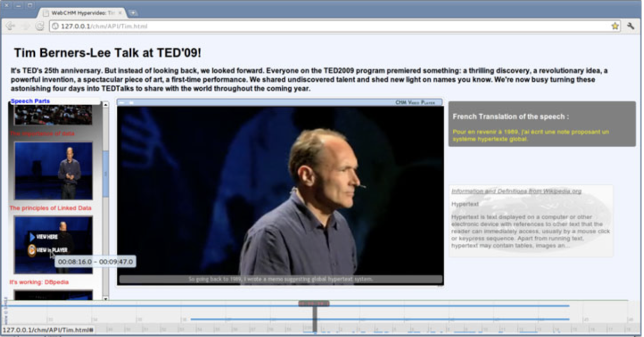Click the Tim Berners-Lee Talk page heading
The width and height of the screenshot is (644, 337).
[108, 53]
